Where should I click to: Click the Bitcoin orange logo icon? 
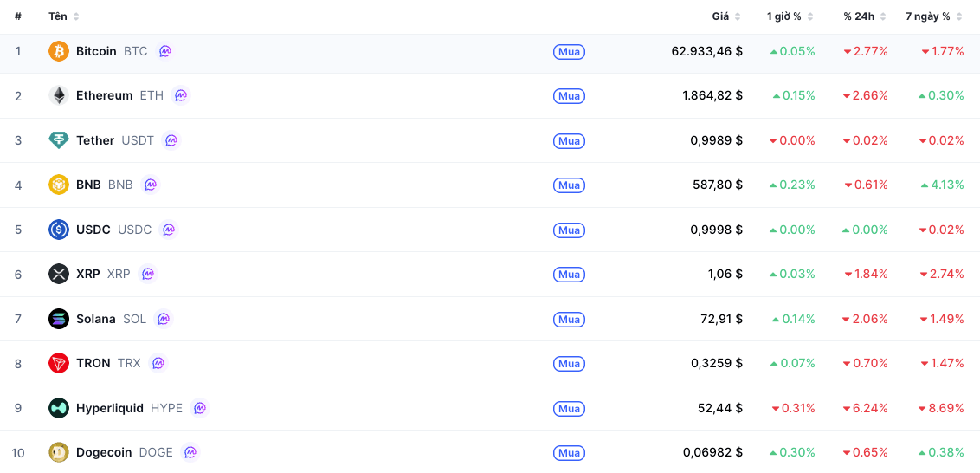pos(59,51)
